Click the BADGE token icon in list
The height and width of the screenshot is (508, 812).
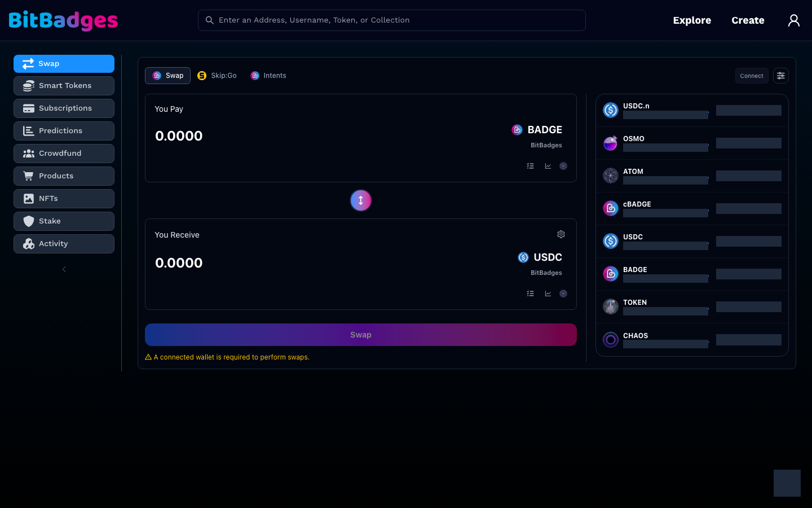click(x=611, y=274)
